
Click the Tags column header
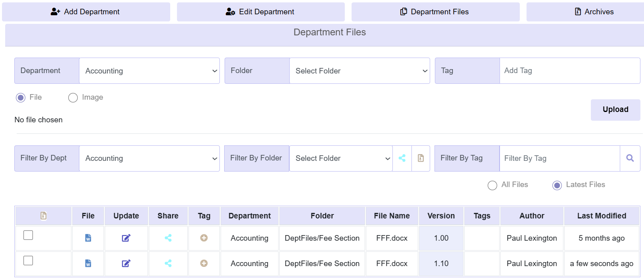(482, 216)
